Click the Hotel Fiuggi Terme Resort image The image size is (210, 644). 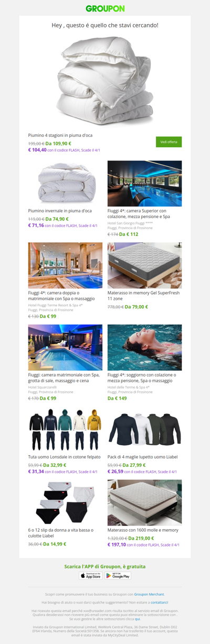pyautogui.click(x=65, y=265)
